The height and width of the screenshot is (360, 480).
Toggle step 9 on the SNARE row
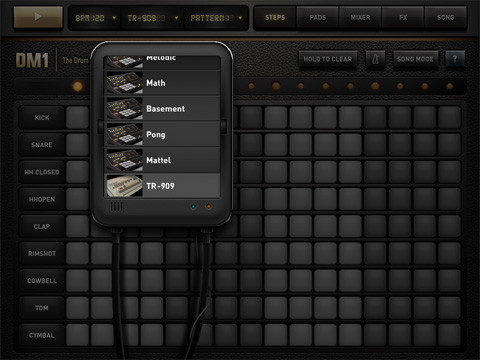click(276, 145)
